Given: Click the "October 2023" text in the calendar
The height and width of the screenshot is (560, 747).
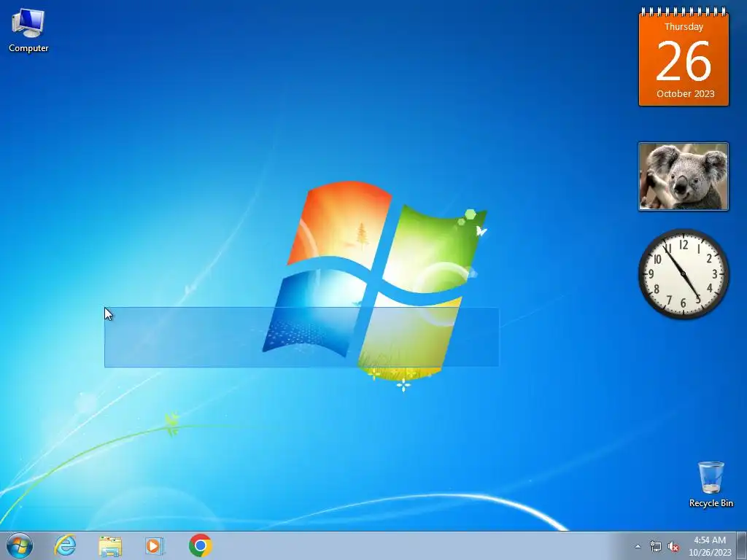Looking at the screenshot, I should pyautogui.click(x=685, y=94).
